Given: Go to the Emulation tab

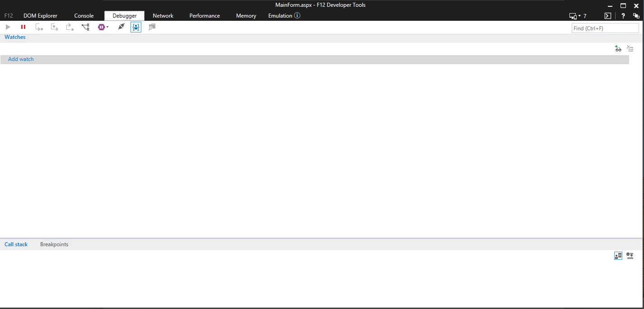Looking at the screenshot, I should [280, 16].
